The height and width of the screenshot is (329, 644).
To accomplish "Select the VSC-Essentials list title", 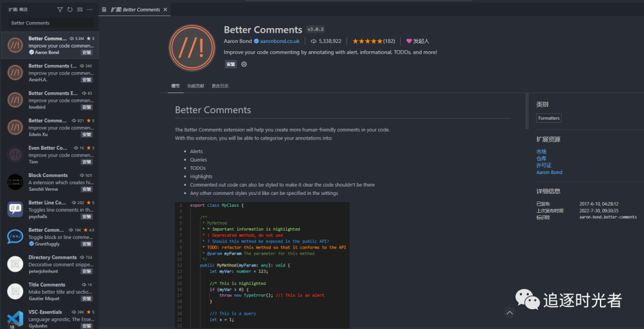I will point(45,312).
